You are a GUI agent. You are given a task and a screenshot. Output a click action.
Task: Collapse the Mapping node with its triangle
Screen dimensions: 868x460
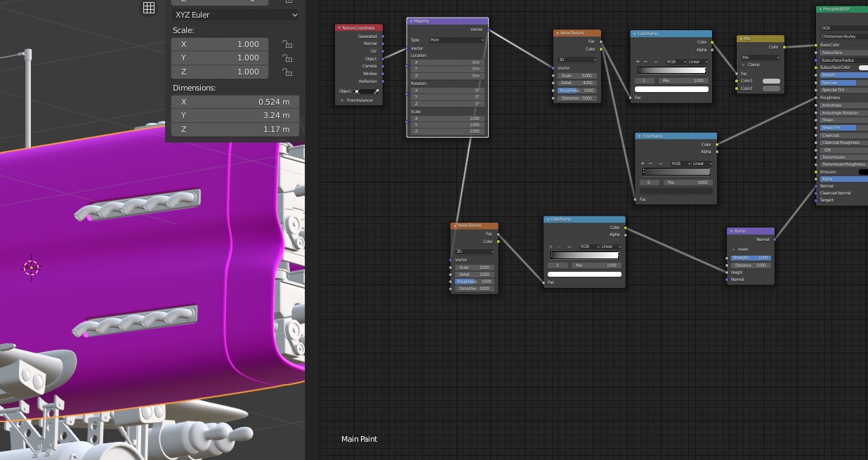411,22
